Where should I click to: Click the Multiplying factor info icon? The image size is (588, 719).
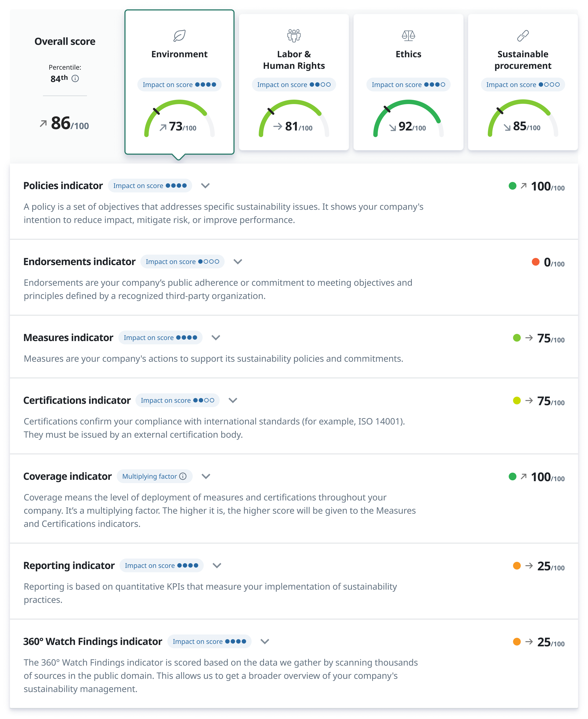pos(183,476)
